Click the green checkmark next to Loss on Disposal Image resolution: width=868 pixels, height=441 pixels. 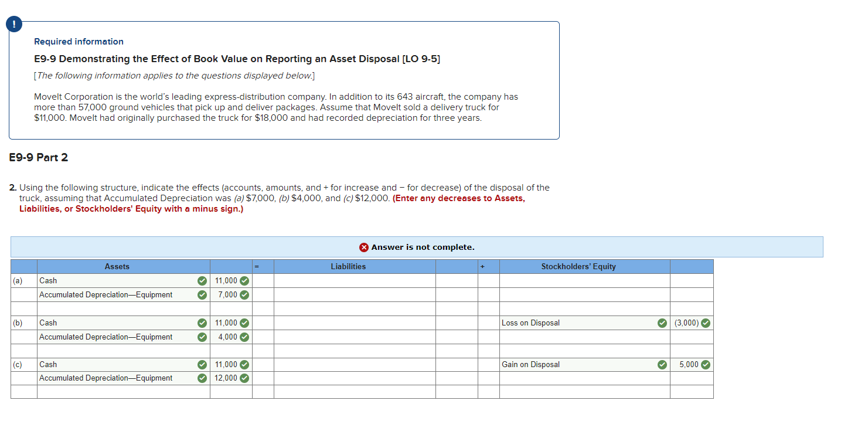(662, 323)
